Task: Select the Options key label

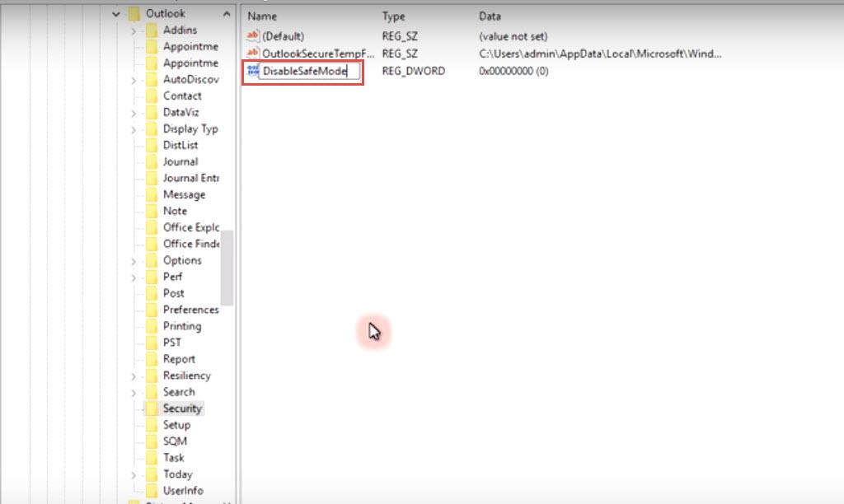Action: pyautogui.click(x=182, y=260)
